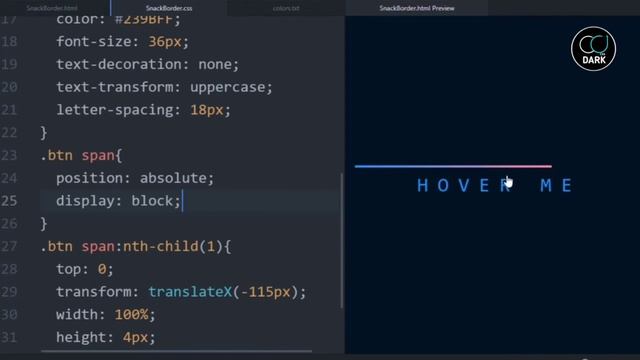640x360 pixels.
Task: Click line number 23 in gutter
Action: [x=9, y=155]
